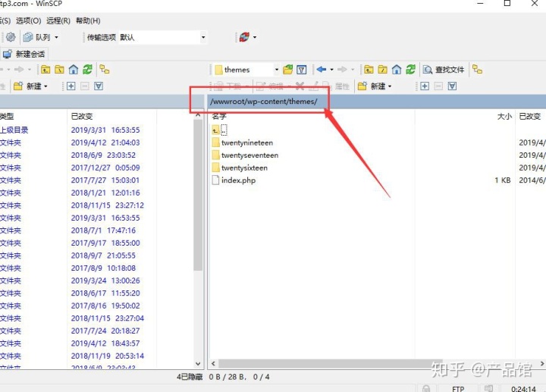Click left panel scroll down arrow
The image size is (546, 392).
198,364
